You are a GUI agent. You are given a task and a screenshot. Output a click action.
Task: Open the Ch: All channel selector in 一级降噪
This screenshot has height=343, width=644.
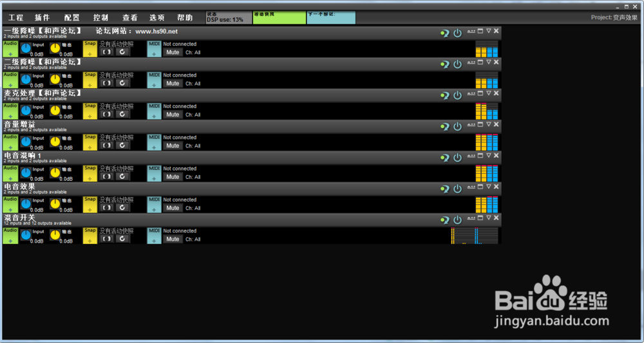[x=193, y=53]
